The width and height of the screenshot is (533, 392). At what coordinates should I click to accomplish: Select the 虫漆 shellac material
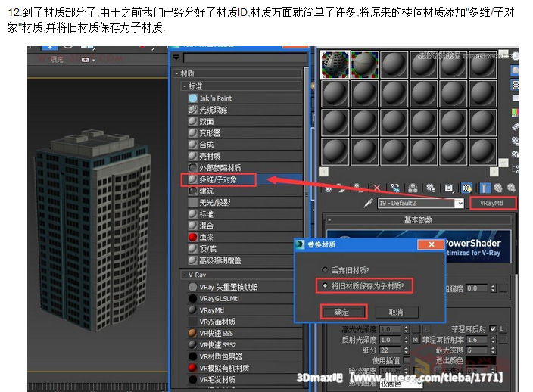(206, 237)
